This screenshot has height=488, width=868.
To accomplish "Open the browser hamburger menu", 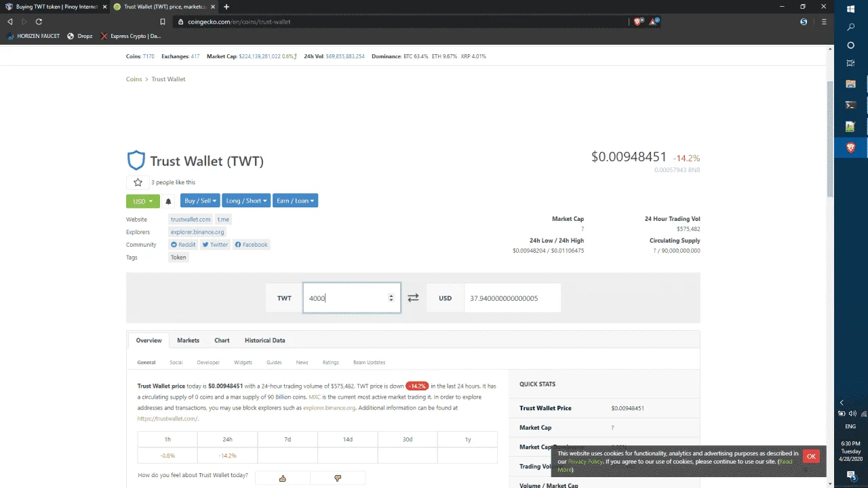I will (x=824, y=22).
